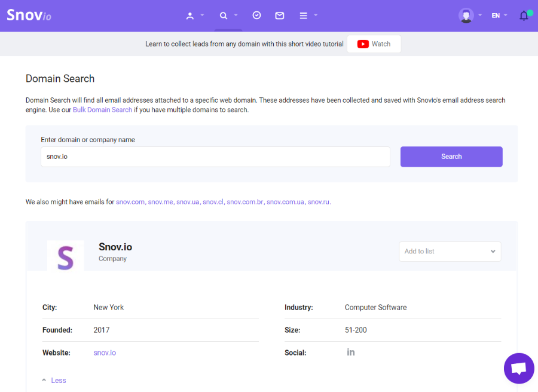
Task: Open the hamburger menu icon
Action: [303, 16]
